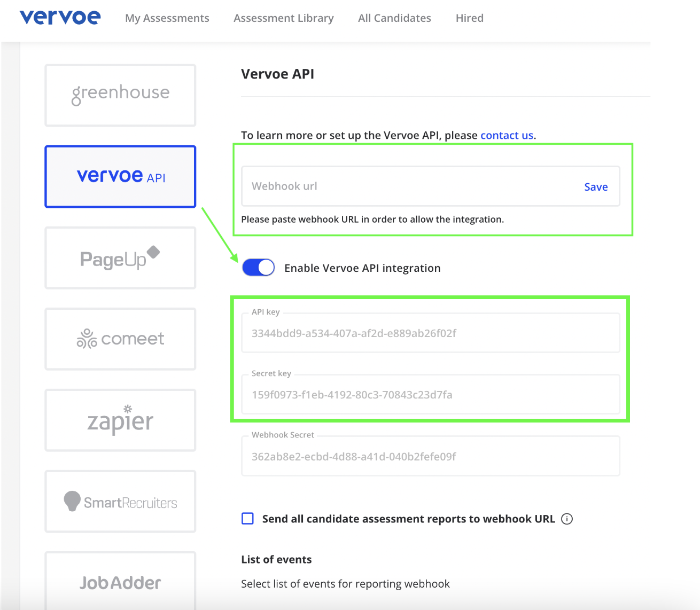Check Send all candidate assessment reports checkbox
700x610 pixels.
(247, 519)
